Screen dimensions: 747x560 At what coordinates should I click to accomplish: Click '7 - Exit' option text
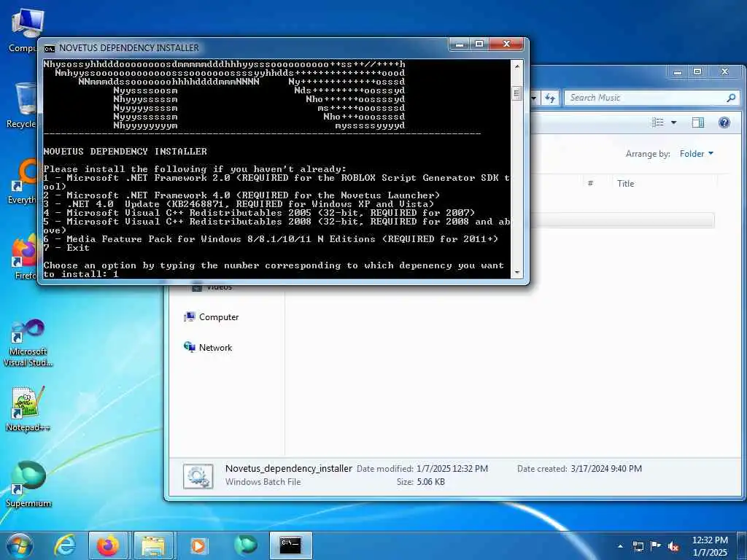pos(66,248)
